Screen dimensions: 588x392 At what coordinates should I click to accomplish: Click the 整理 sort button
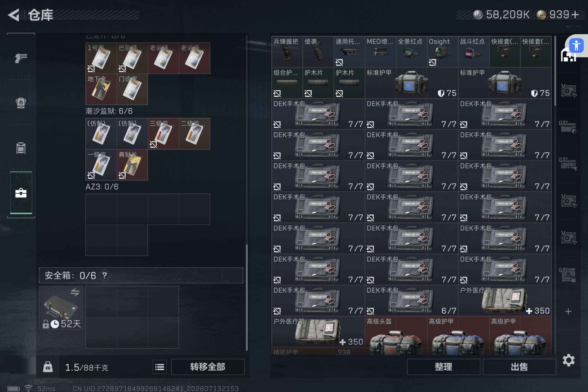pos(443,367)
